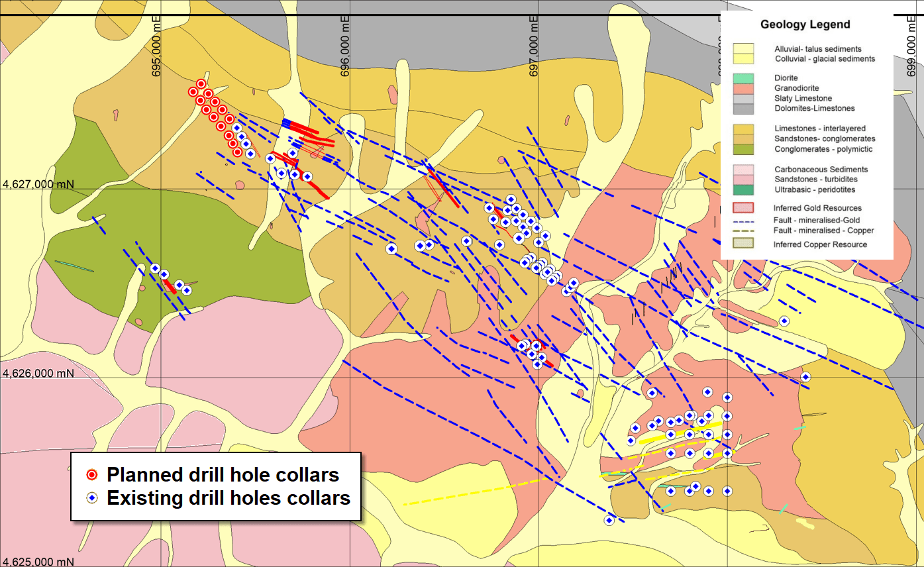Click the '4,626,000 mN' northing label
Viewport: 924px width, 567px height.
tap(38, 373)
